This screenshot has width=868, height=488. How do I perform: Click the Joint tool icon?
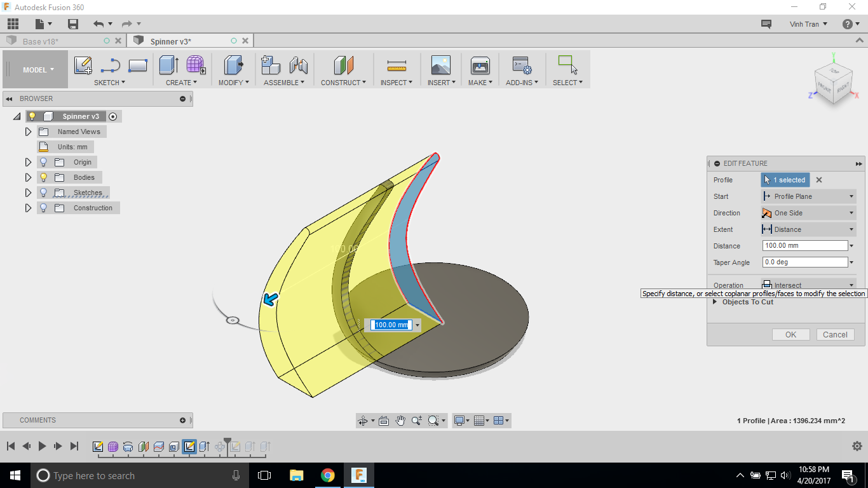pyautogui.click(x=298, y=65)
